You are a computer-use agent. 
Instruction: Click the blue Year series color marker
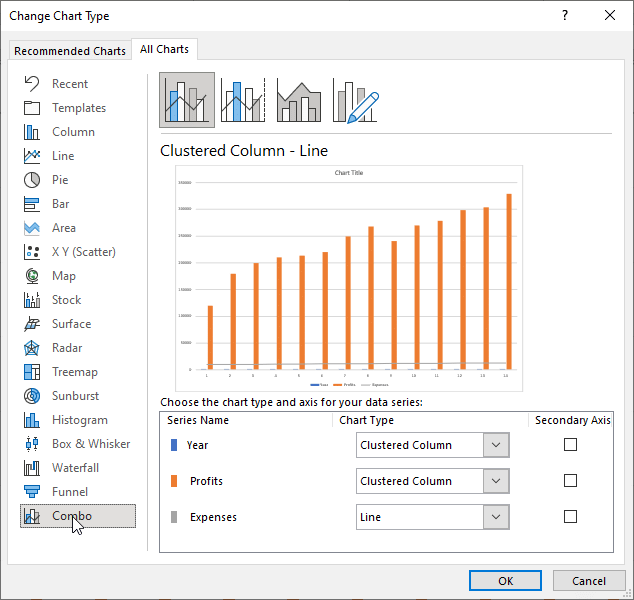click(x=174, y=445)
